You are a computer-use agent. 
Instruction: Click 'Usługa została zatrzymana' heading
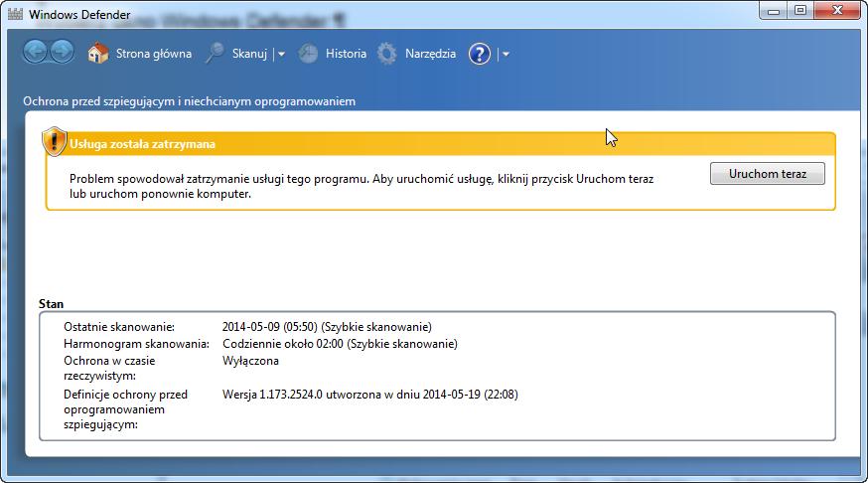click(142, 144)
